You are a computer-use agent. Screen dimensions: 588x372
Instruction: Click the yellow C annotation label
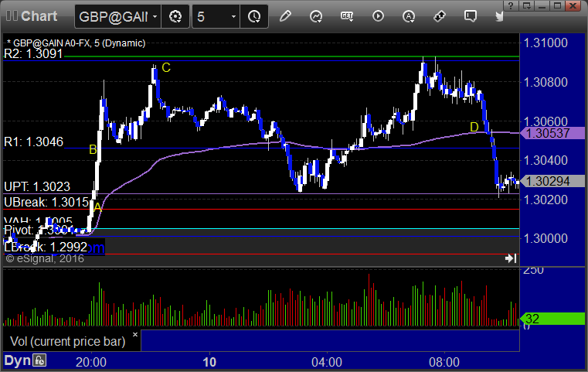166,67
